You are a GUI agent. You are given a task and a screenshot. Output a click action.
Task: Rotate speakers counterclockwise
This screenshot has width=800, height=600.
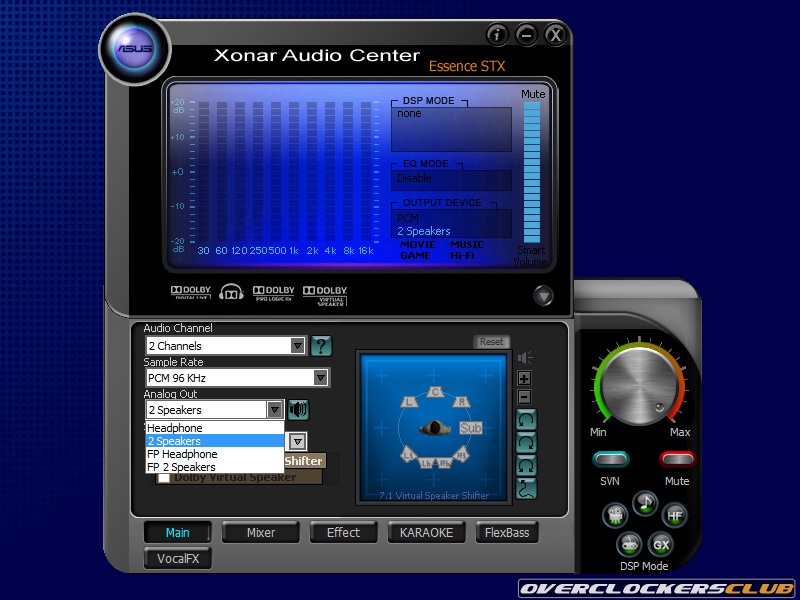point(526,419)
